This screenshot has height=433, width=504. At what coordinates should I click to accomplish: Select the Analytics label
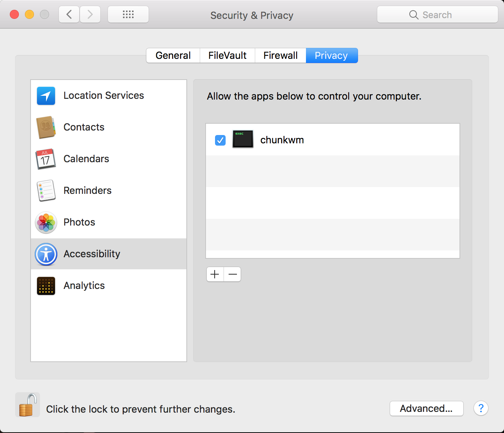pos(84,286)
